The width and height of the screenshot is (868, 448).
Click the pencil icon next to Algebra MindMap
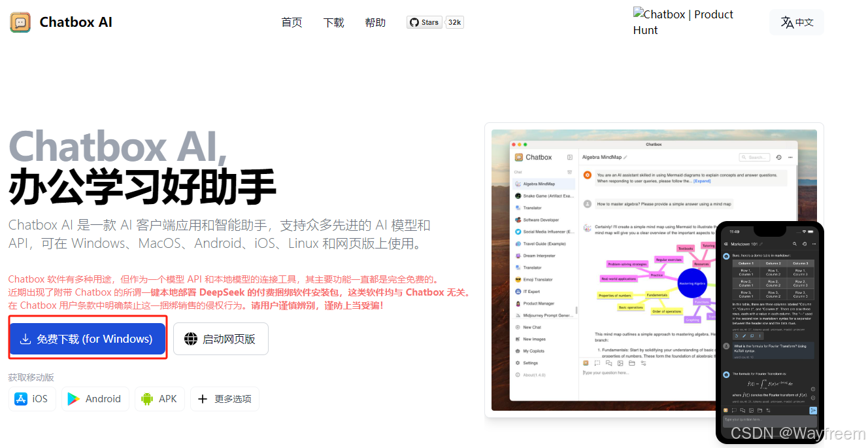(x=626, y=158)
